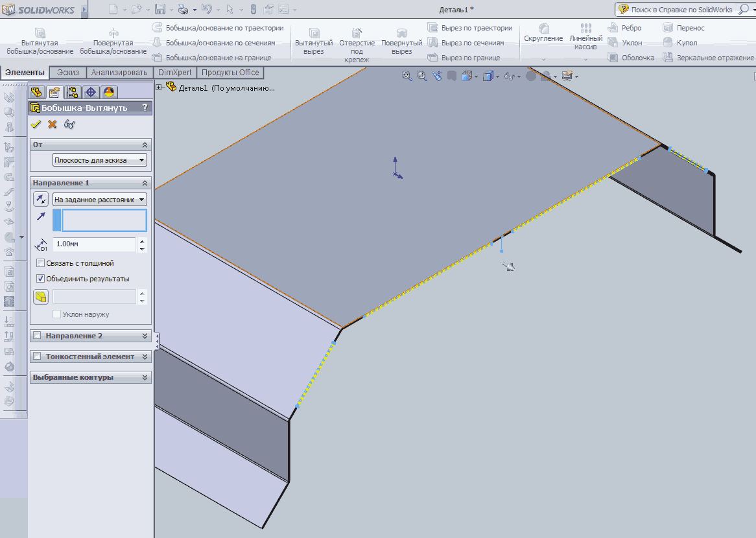Activate the Select pointer tool
The image size is (756, 538).
pyautogui.click(x=230, y=9)
